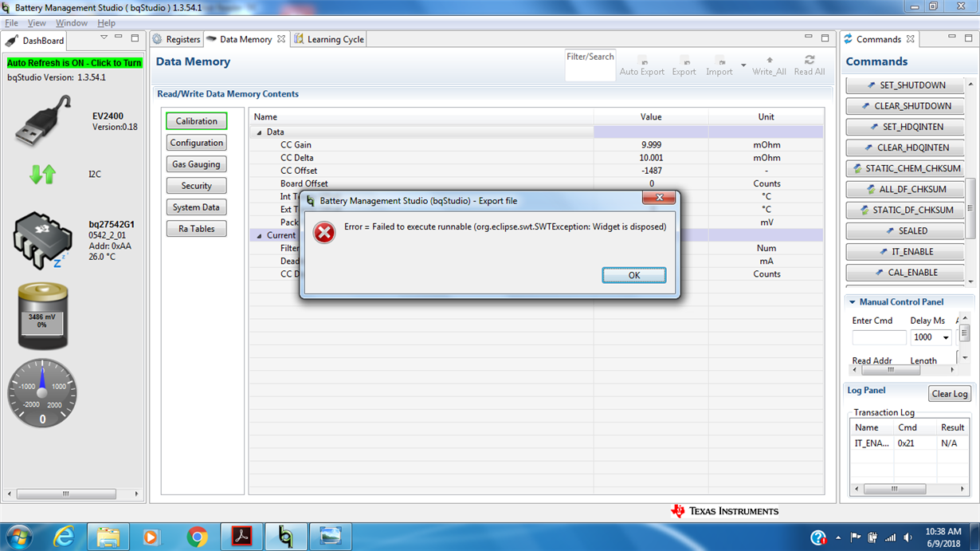The image size is (980, 551).
Task: Click OK in the error dialog
Action: 633,275
